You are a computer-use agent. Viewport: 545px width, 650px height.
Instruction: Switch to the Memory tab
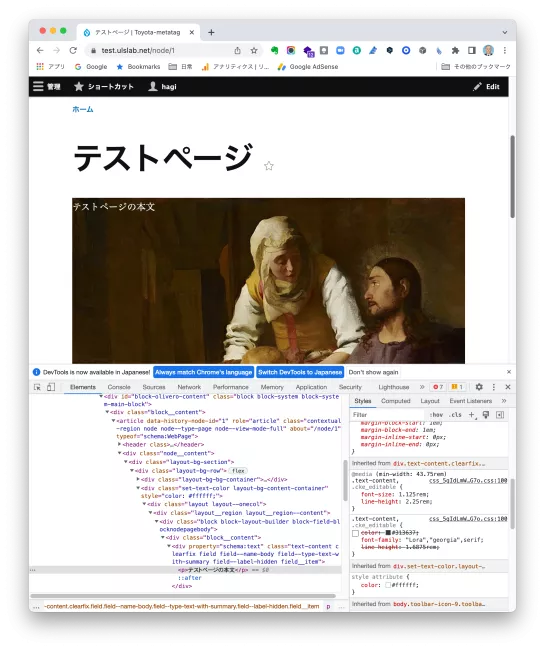tap(272, 387)
